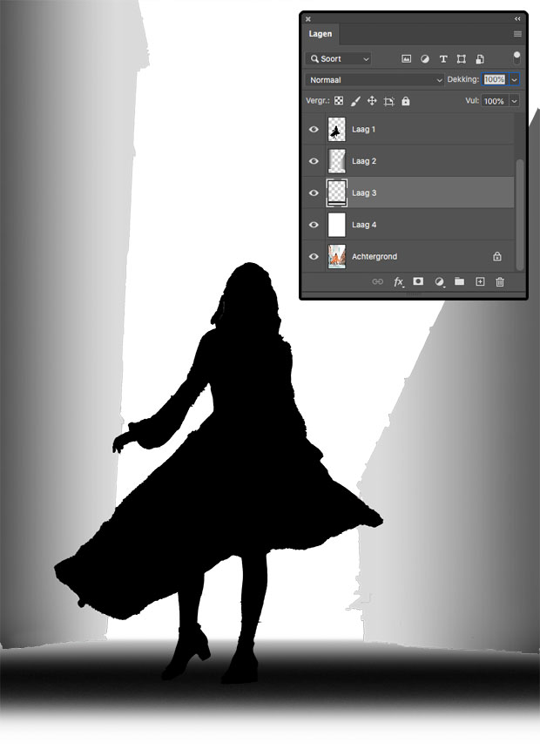The height and width of the screenshot is (756, 540).
Task: Add a layer mask
Action: (x=418, y=282)
